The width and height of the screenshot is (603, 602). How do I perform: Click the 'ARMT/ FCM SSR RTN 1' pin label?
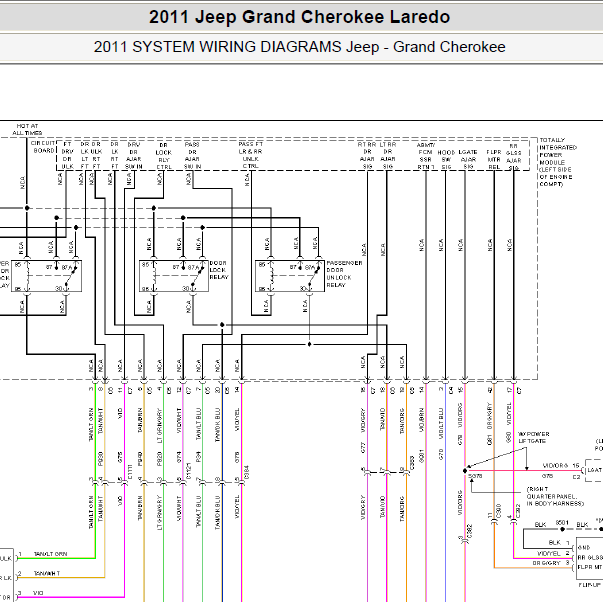coord(426,156)
